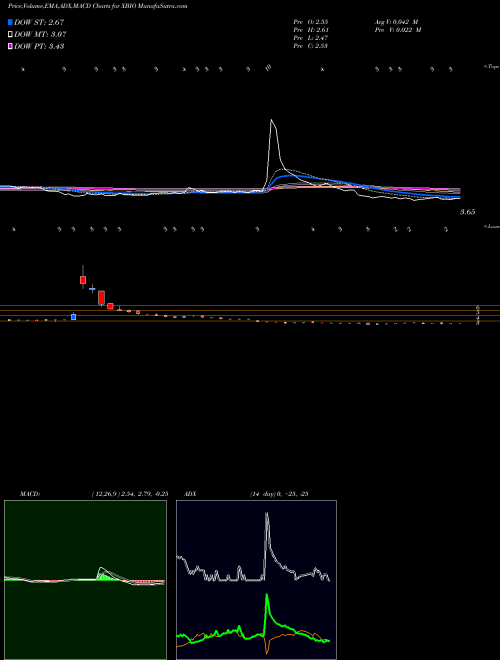Select the 'DOW PT: 3.43' label
The height and width of the screenshot is (660, 500).
pos(39,46)
